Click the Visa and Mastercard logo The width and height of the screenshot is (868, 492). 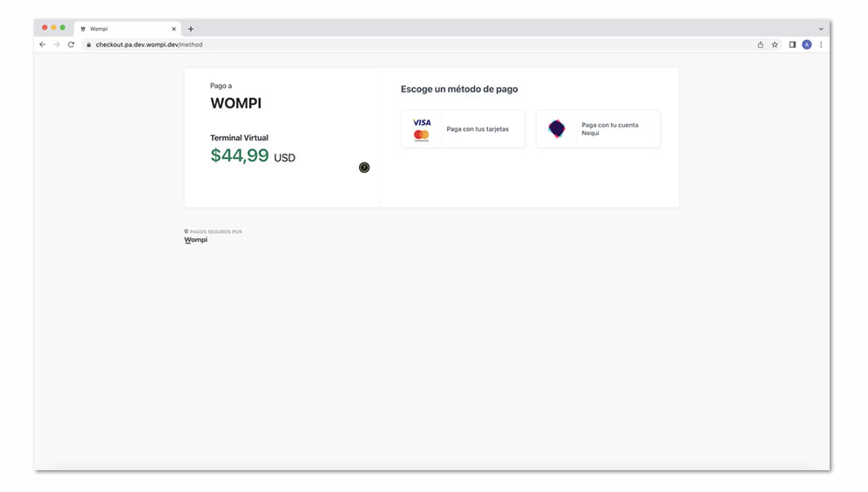tap(422, 129)
